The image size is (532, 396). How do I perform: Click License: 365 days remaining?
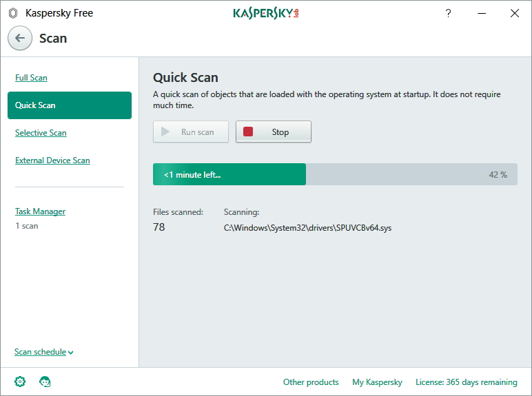pyautogui.click(x=467, y=382)
